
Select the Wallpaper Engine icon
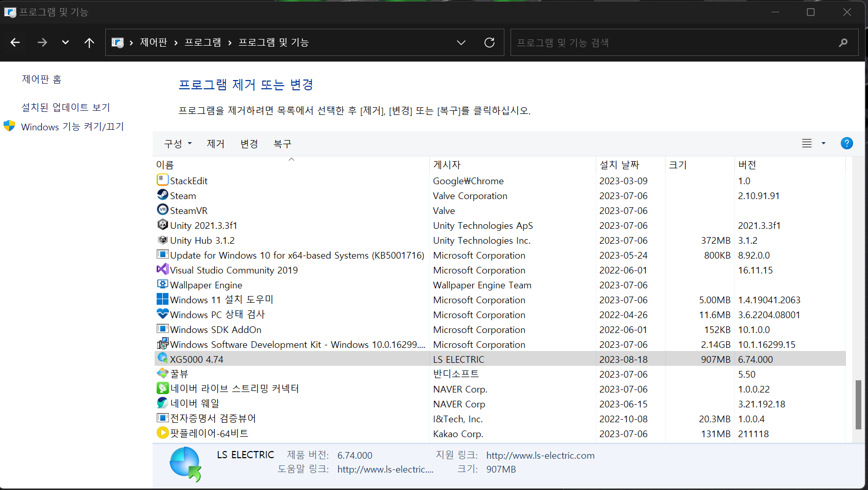tap(162, 284)
